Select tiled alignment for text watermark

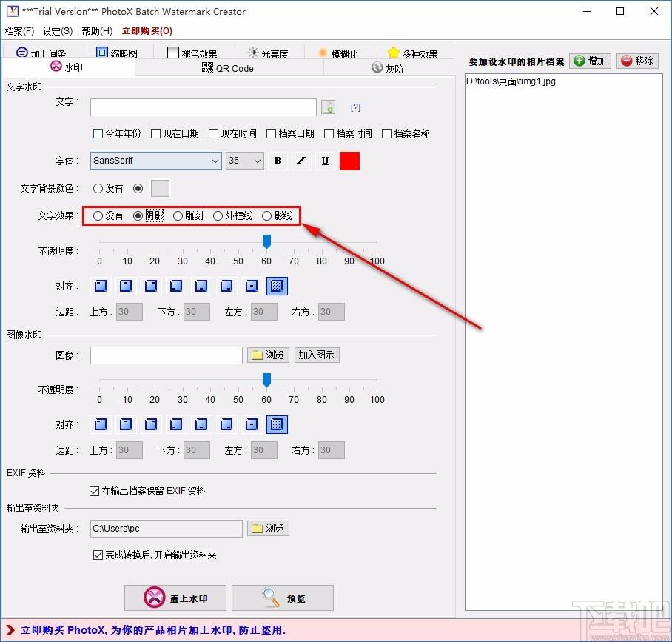tap(277, 286)
